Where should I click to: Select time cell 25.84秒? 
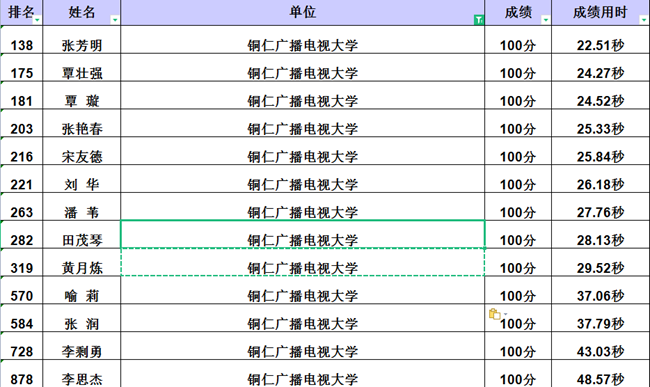coord(600,151)
